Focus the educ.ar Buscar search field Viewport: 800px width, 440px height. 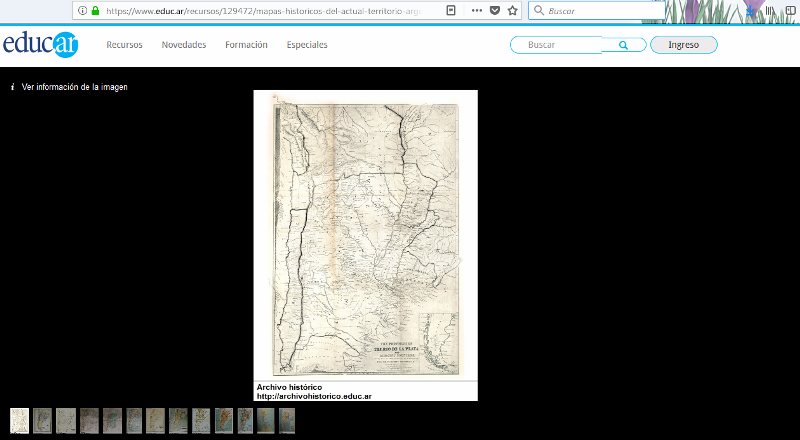[x=556, y=45]
